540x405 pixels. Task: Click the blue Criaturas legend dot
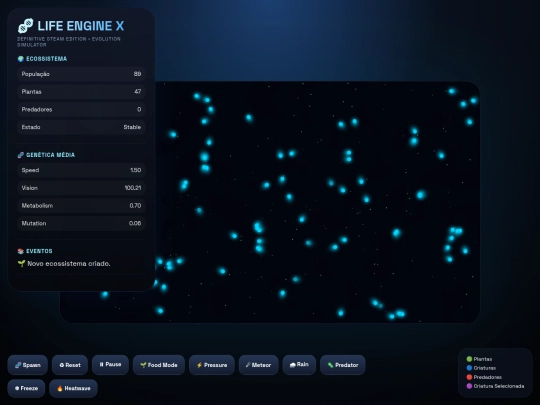pyautogui.click(x=469, y=368)
